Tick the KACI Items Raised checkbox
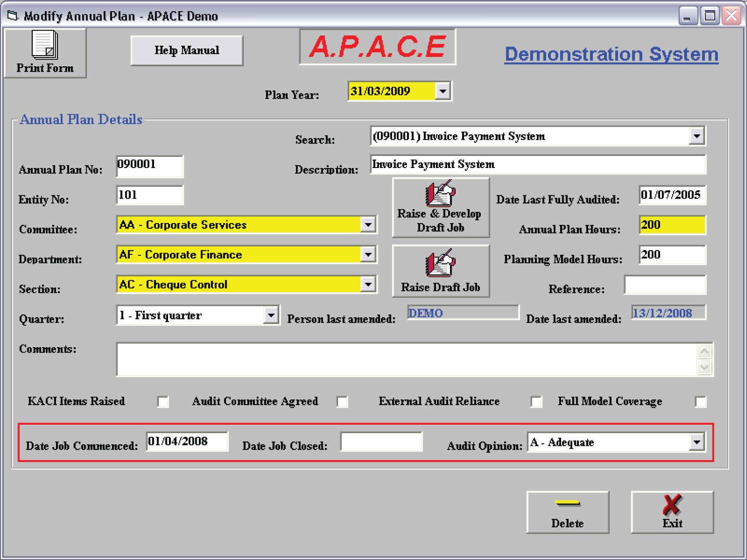The image size is (747, 560). click(163, 402)
